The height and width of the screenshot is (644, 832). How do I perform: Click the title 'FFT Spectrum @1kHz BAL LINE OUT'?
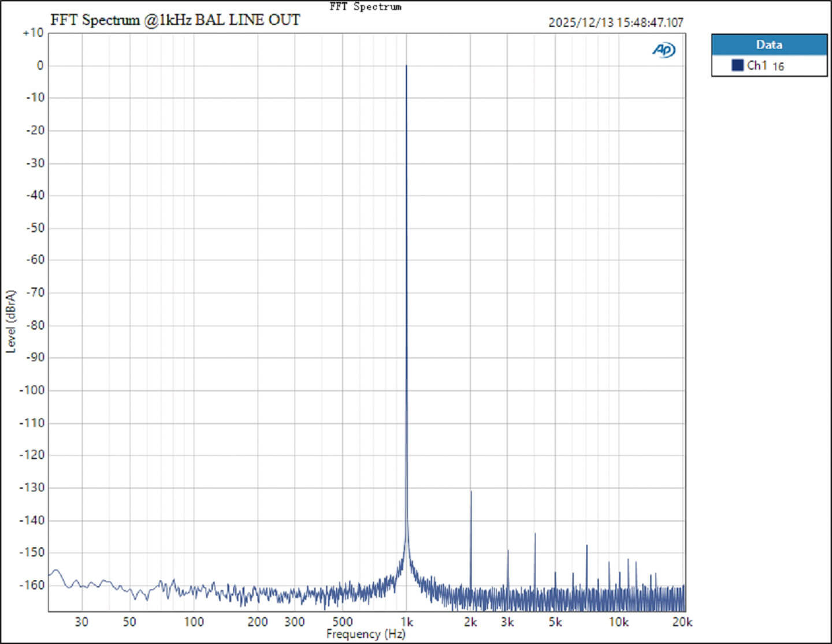175,20
